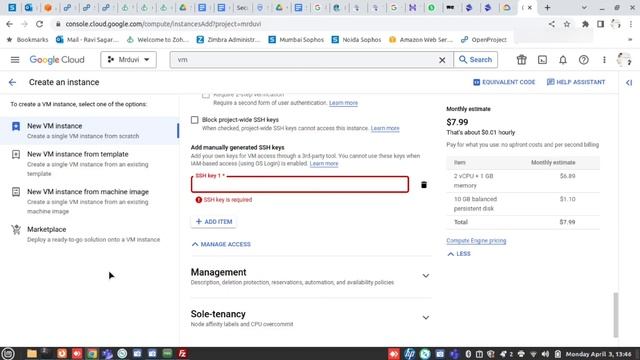Collapse the Manage Access section
640x360 pixels.
tap(221, 244)
